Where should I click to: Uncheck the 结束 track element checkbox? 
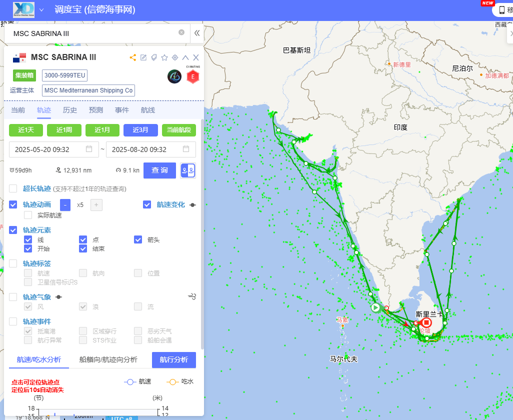[83, 248]
